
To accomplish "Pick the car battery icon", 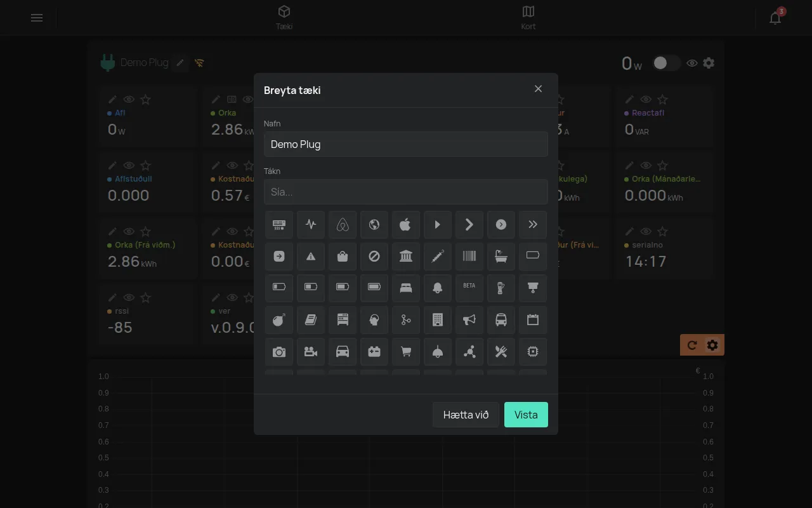I will pos(374,351).
